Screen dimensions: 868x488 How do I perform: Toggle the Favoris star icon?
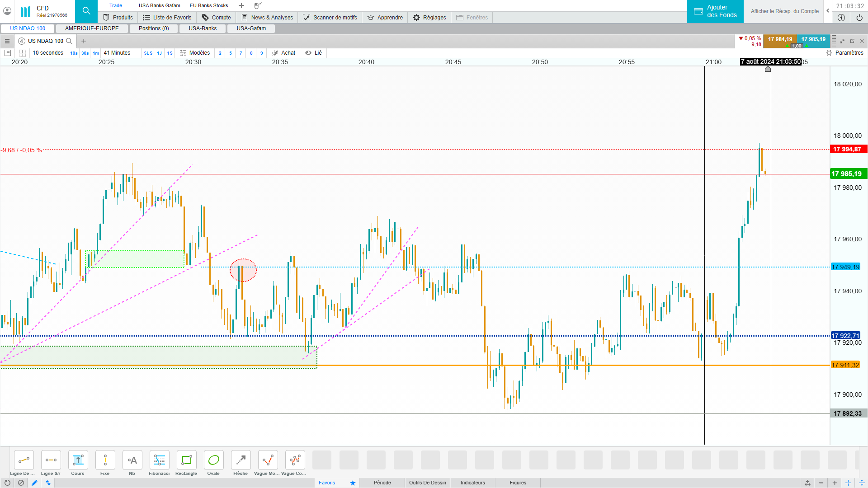353,483
